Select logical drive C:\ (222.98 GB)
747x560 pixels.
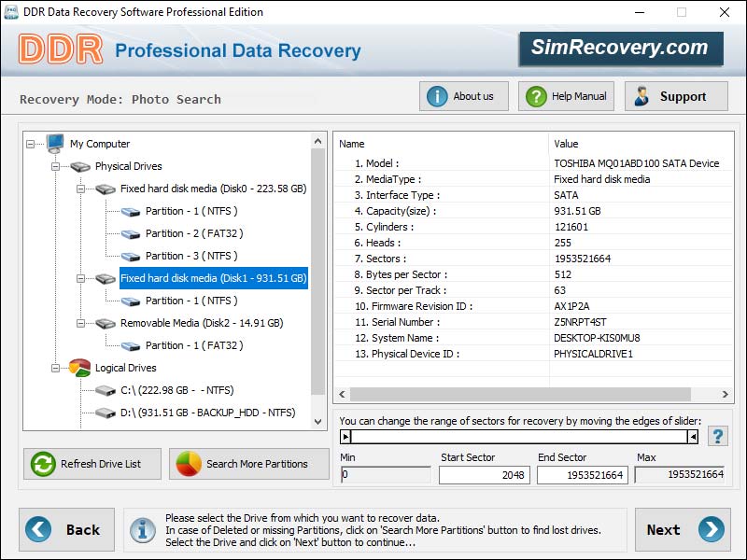(x=177, y=390)
